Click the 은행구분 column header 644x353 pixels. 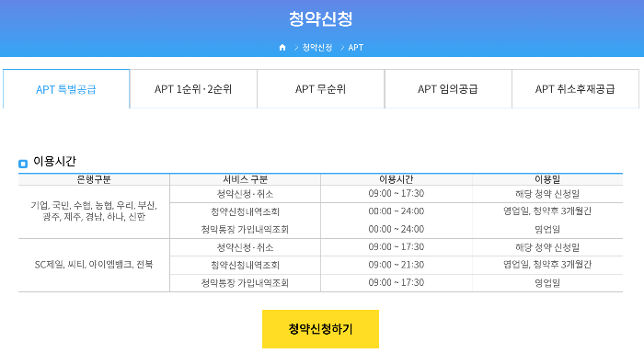click(94, 179)
